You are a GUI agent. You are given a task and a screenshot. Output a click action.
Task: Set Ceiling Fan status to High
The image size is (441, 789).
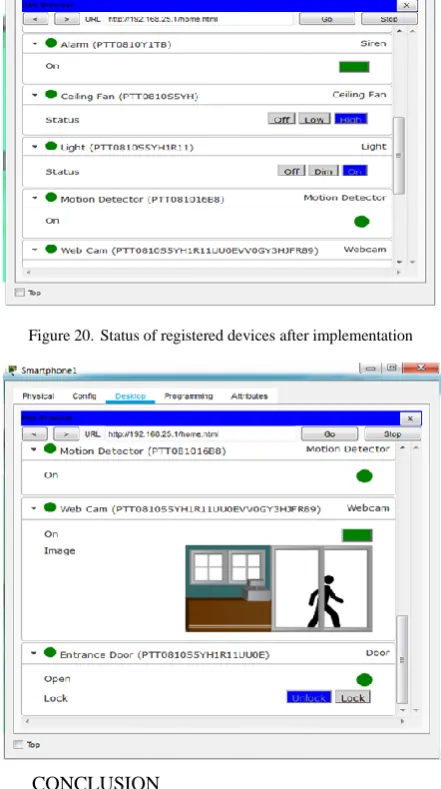point(351,119)
